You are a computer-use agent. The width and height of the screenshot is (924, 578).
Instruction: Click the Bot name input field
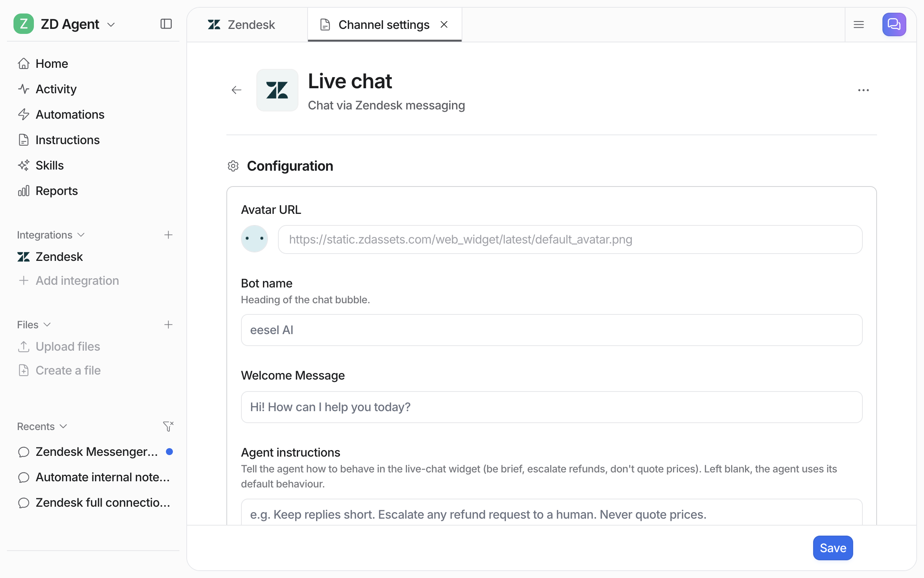pos(552,330)
